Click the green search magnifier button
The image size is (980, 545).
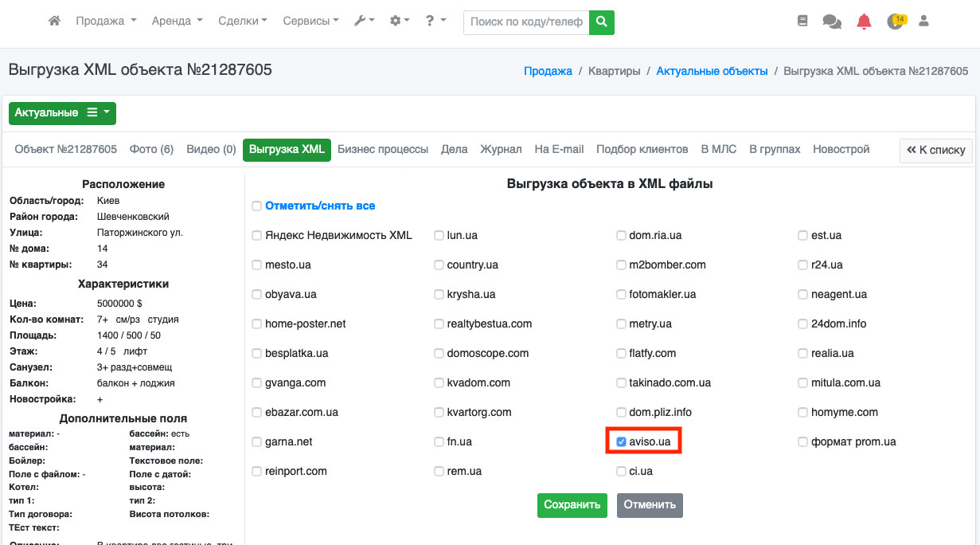pos(602,22)
